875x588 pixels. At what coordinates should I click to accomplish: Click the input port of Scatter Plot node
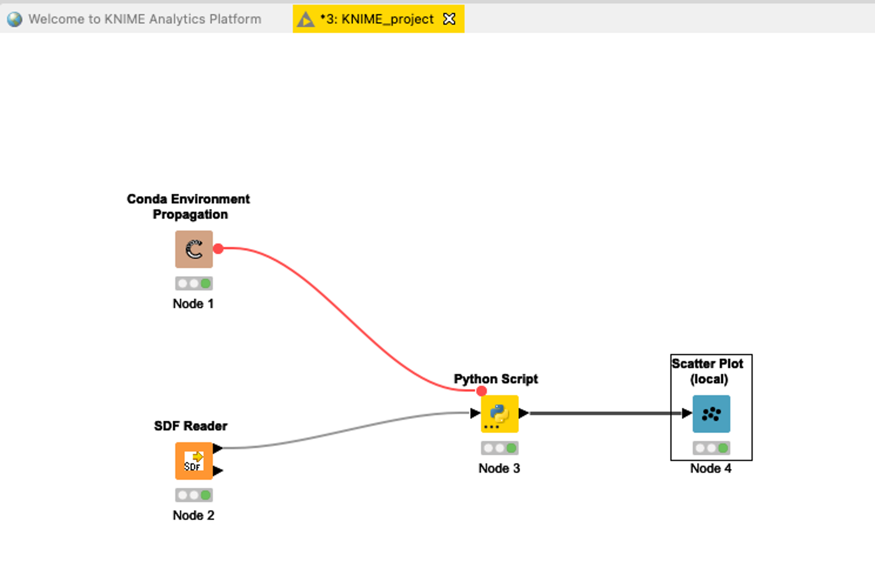pyautogui.click(x=687, y=413)
